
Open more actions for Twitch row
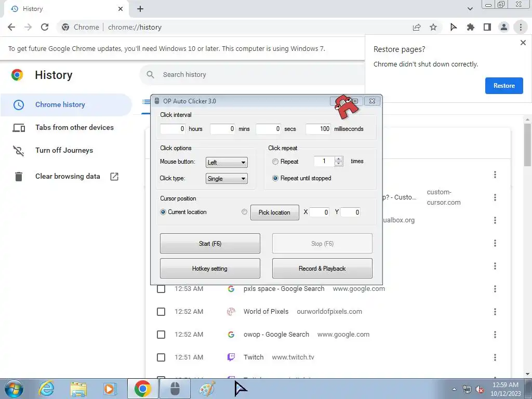pyautogui.click(x=495, y=357)
